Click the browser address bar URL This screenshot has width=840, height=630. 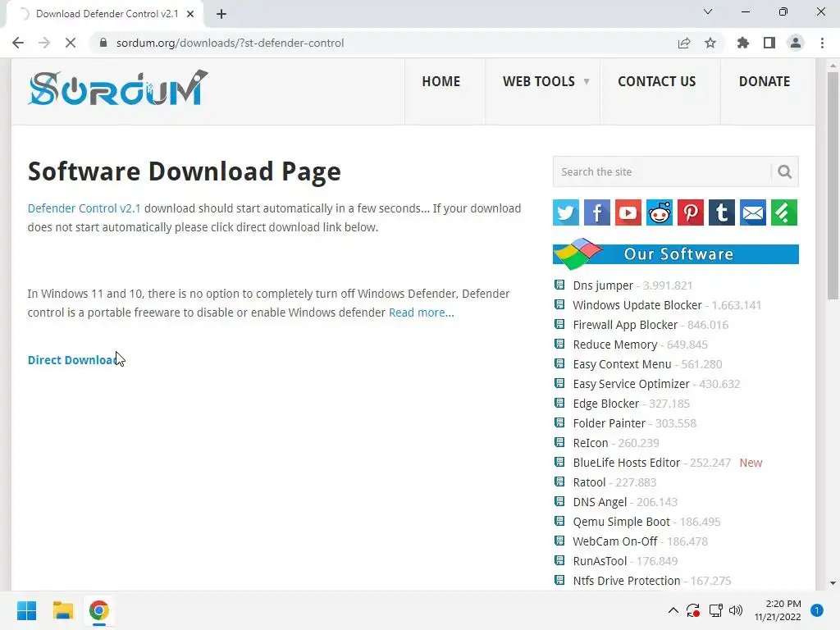[x=230, y=43]
